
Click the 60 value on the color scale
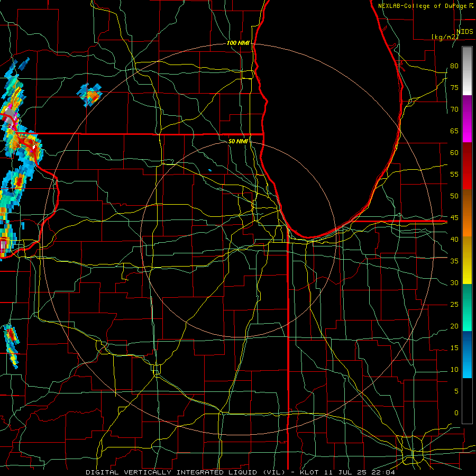tap(454, 153)
